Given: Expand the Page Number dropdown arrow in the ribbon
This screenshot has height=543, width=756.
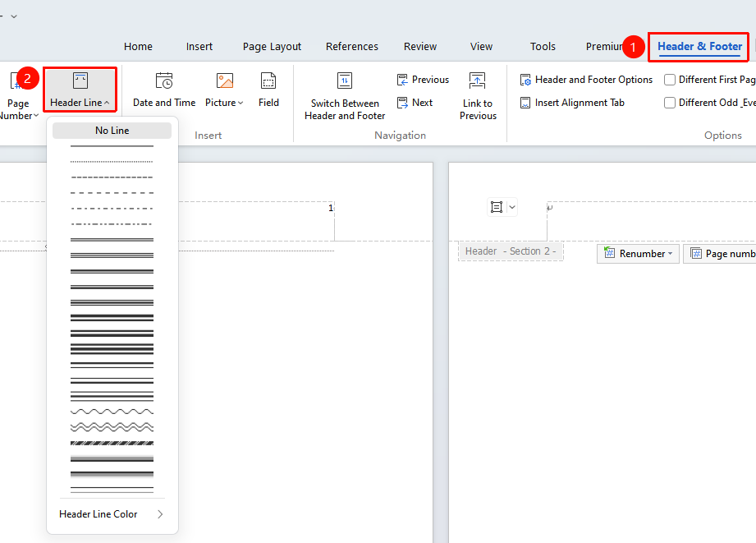Looking at the screenshot, I should (x=35, y=115).
